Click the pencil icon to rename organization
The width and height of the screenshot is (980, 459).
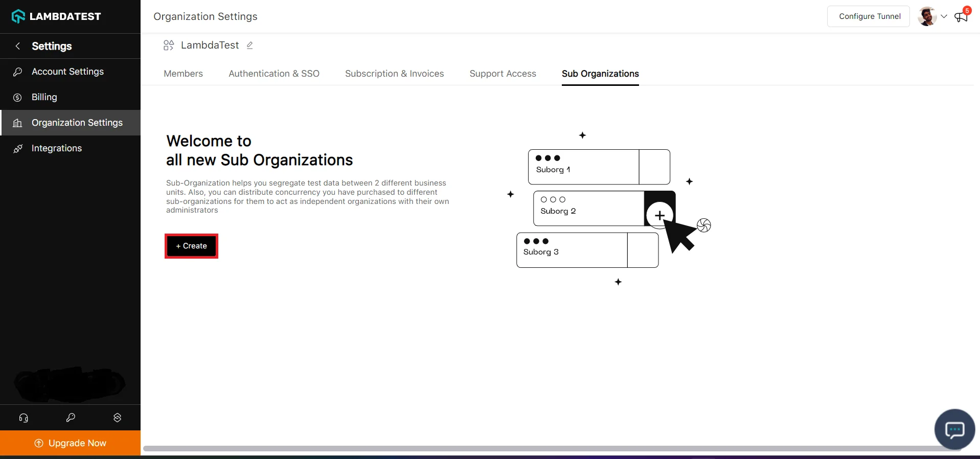pos(249,45)
